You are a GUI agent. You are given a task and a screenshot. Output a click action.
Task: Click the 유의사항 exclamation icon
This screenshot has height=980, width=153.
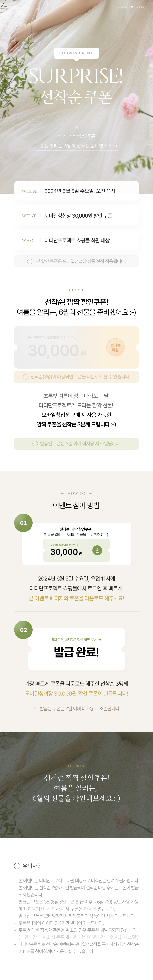(17, 866)
